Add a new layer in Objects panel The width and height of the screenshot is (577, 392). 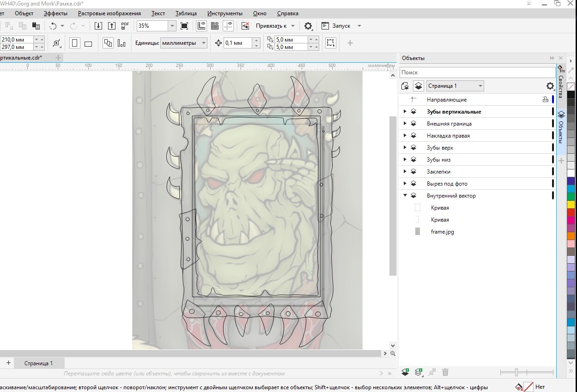tap(405, 372)
